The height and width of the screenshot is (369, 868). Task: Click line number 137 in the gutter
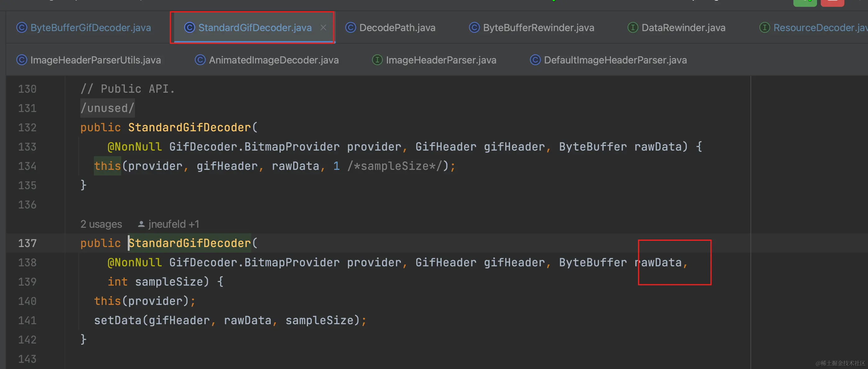(27, 243)
